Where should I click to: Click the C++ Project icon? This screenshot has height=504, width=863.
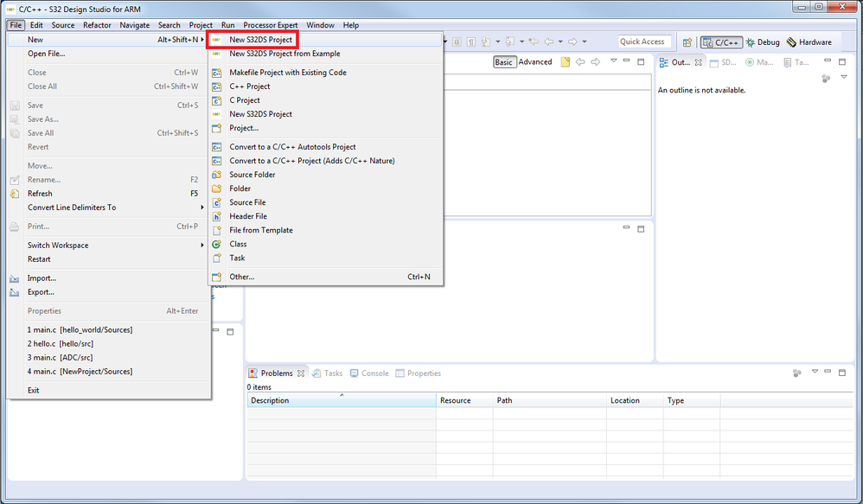pos(217,86)
